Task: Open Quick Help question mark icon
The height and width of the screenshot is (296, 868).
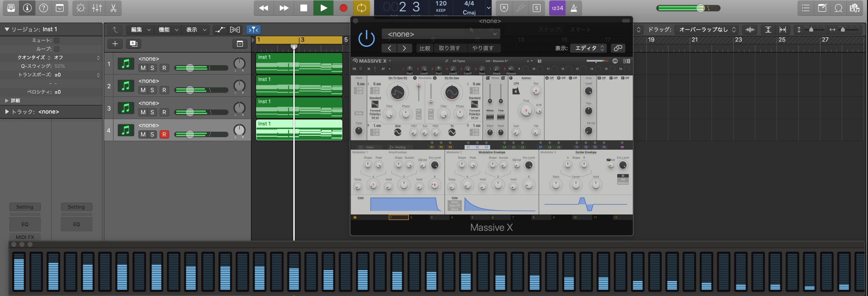Action: [x=44, y=8]
